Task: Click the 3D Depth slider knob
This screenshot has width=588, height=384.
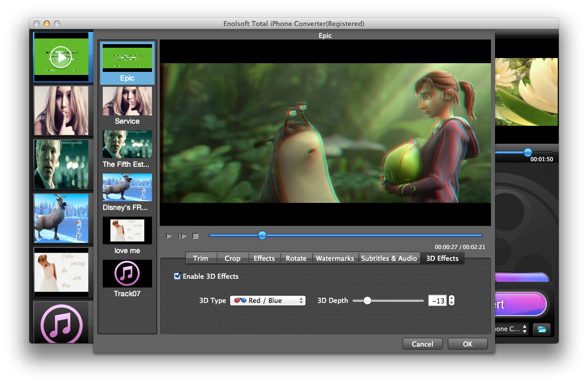Action: (x=367, y=300)
